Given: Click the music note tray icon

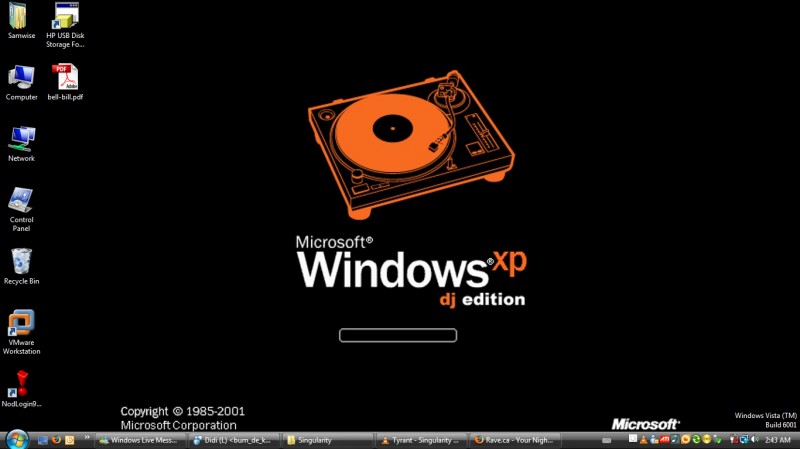Looking at the screenshot, I should pyautogui.click(x=675, y=439).
